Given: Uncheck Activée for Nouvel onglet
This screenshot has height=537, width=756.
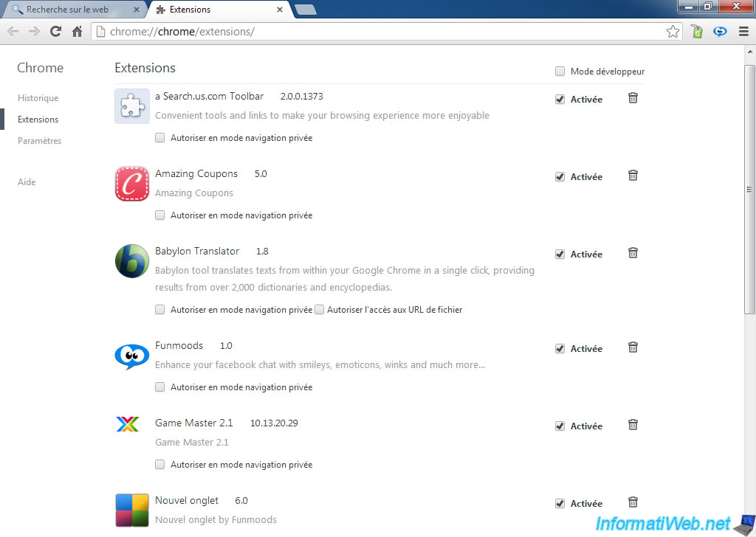Looking at the screenshot, I should point(560,504).
